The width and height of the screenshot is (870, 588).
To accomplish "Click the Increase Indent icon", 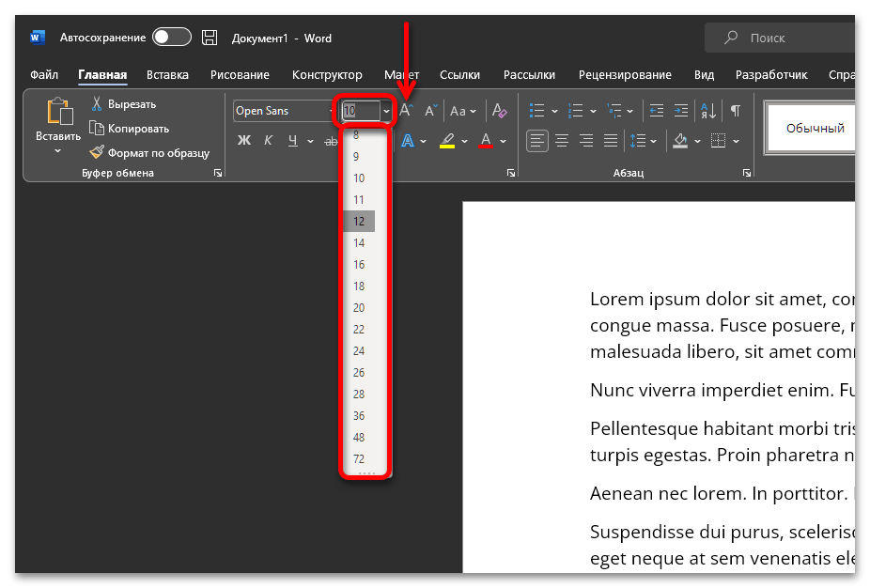I will (x=680, y=111).
